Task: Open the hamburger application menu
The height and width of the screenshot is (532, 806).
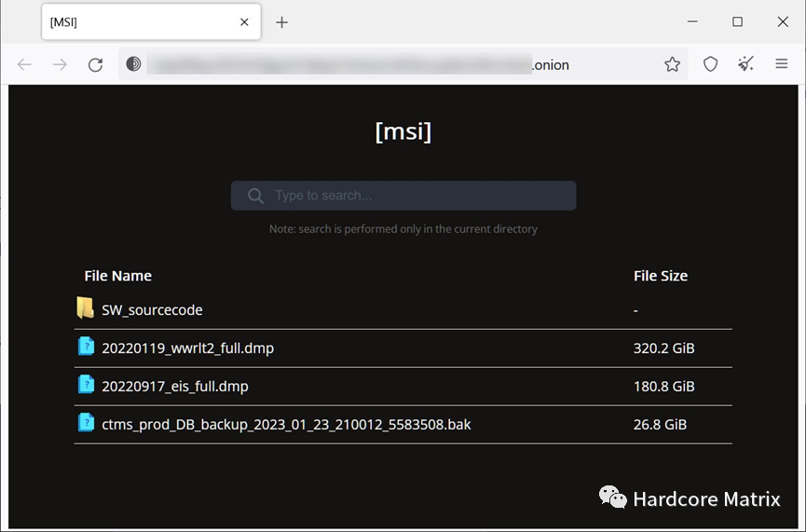Action: click(x=782, y=63)
